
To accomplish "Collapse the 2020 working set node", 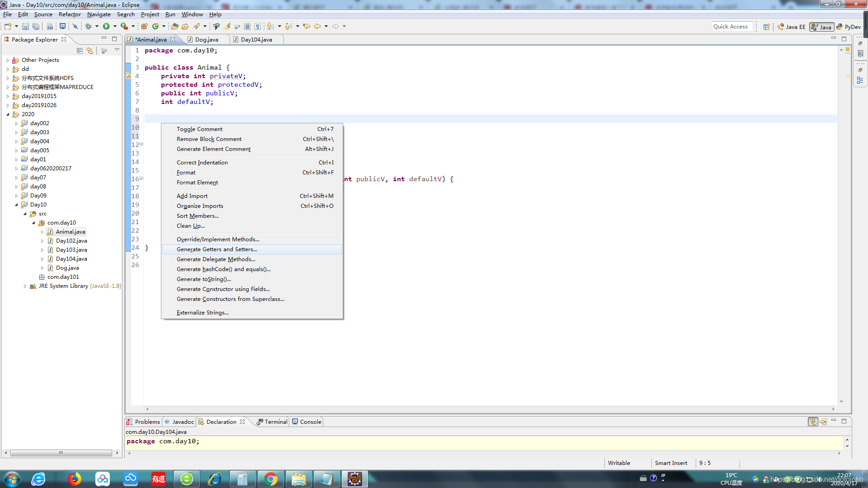I will [x=8, y=114].
